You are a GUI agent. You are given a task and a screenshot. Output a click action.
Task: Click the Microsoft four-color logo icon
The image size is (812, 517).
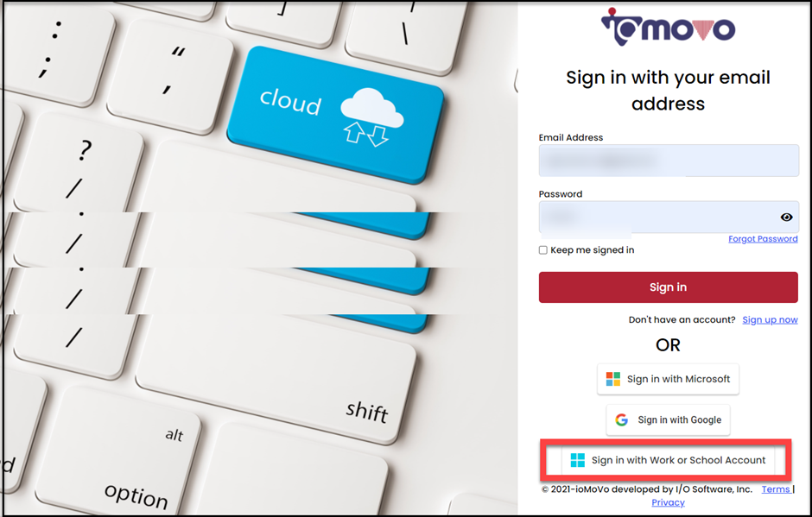(x=613, y=379)
